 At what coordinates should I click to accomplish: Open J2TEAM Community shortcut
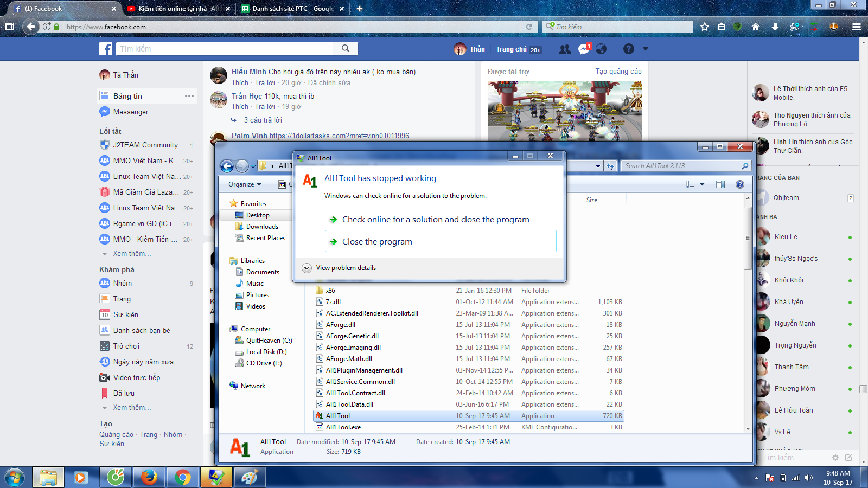[x=145, y=145]
